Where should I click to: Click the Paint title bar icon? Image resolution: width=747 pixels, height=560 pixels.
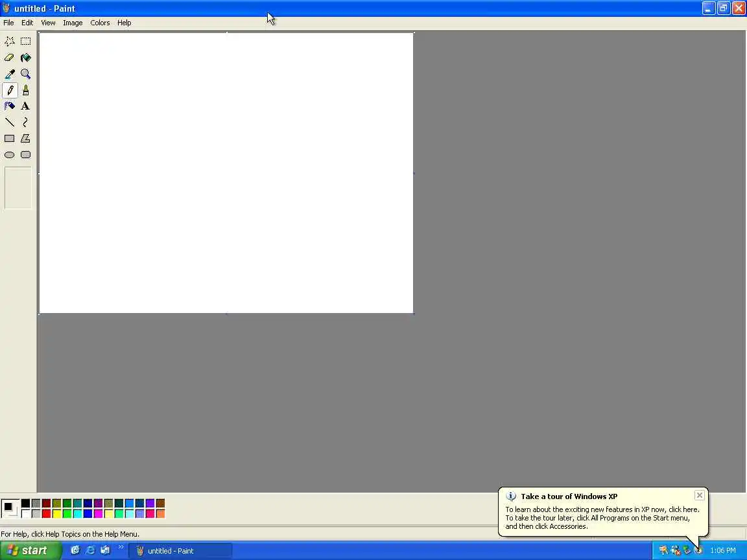6,8
